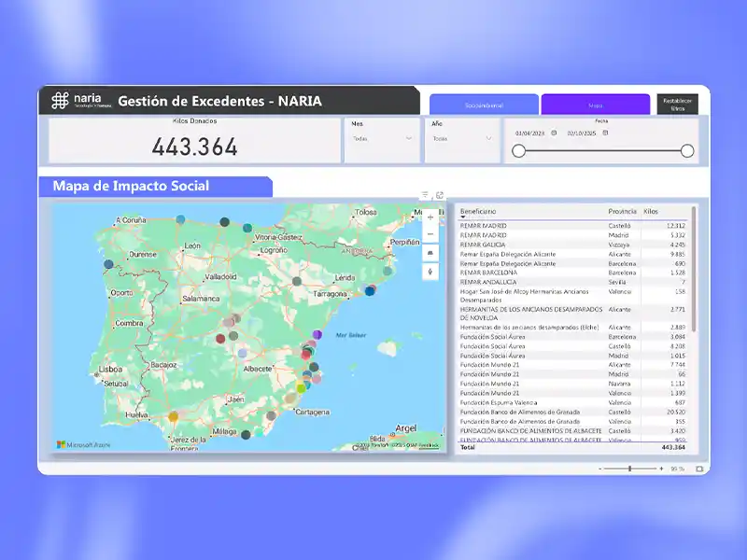Viewport: 747px width, 560px height.
Task: Select the dark blue marker near Tarragona coast
Action: 370,291
